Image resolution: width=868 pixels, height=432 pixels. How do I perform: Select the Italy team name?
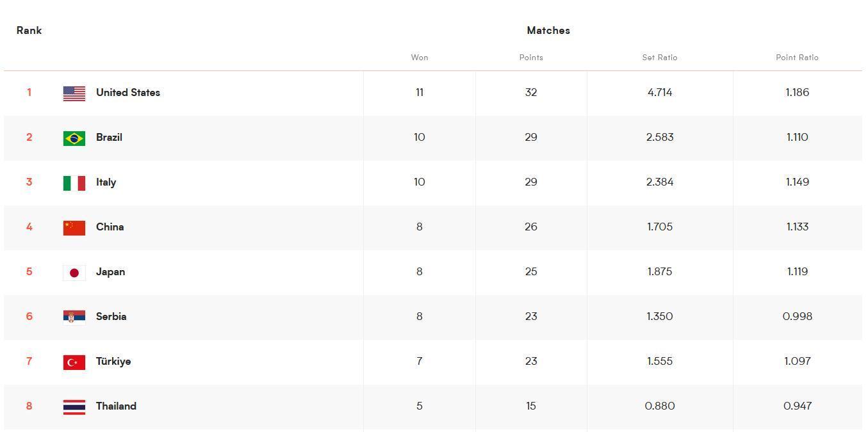pyautogui.click(x=106, y=182)
